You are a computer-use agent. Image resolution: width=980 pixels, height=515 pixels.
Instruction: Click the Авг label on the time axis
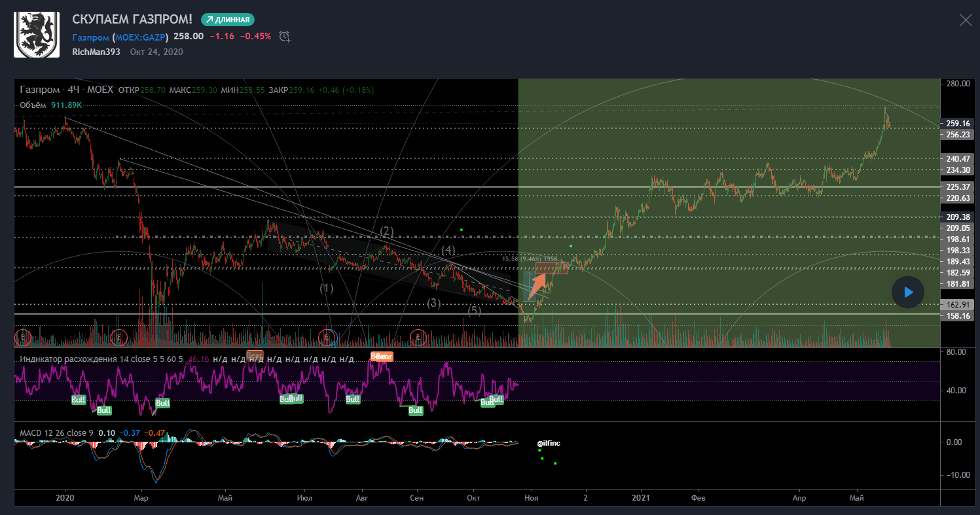click(361, 498)
